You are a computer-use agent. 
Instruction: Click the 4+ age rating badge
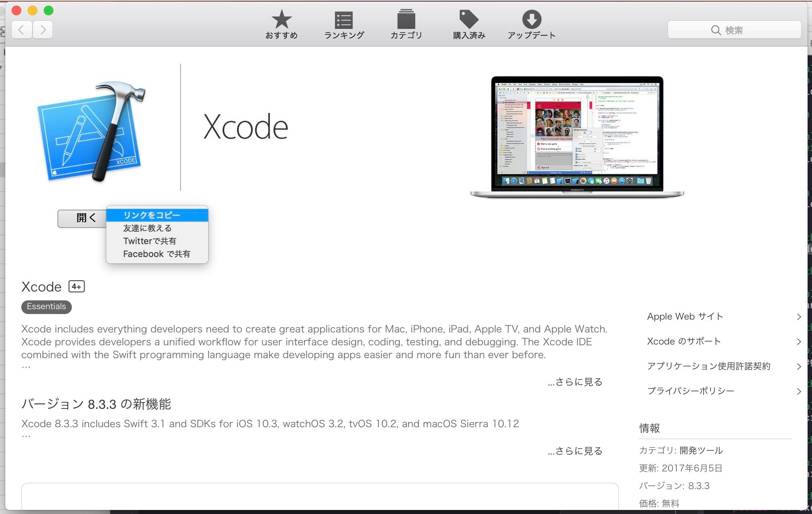pos(77,286)
